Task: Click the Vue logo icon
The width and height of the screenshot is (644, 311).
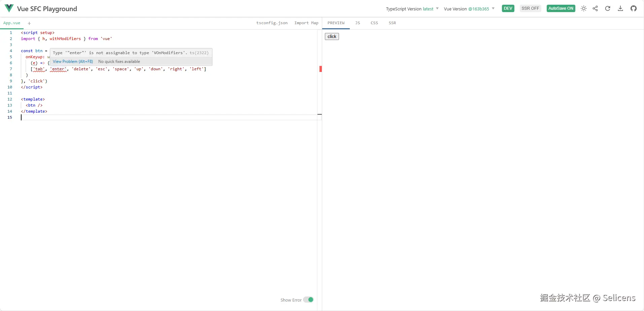Action: tap(9, 8)
